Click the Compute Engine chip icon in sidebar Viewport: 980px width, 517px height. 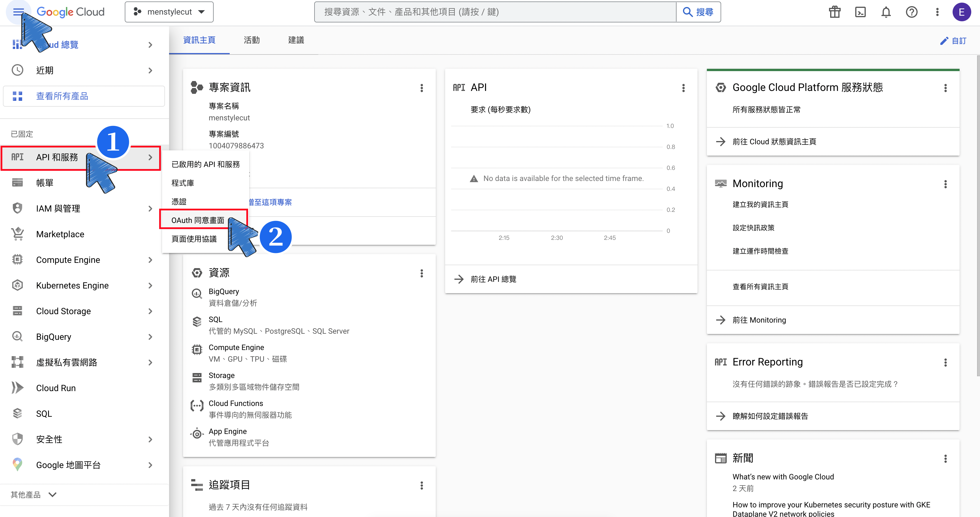(x=17, y=259)
